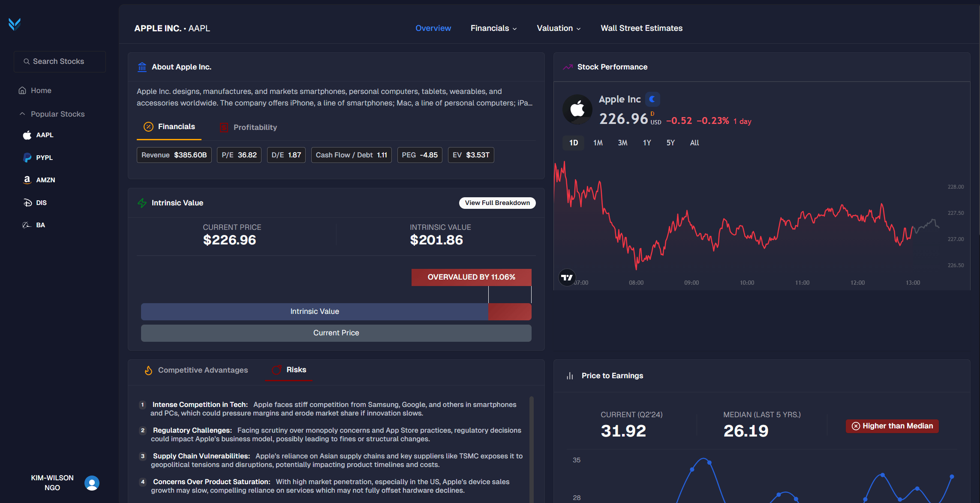The image size is (980, 503).
Task: Click the D/E 1.87 chip
Action: tap(286, 155)
